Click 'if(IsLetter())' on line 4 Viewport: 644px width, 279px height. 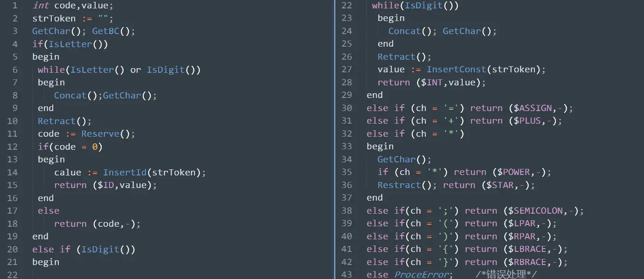(70, 44)
